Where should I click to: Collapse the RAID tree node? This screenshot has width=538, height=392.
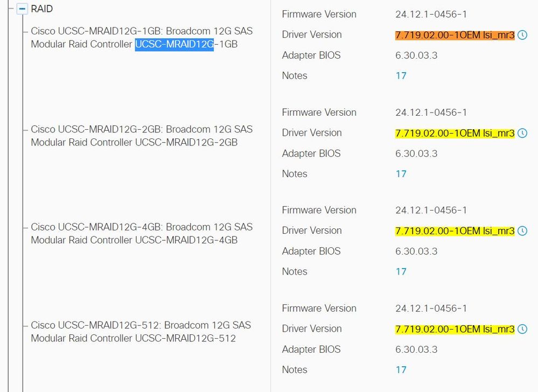(22, 9)
